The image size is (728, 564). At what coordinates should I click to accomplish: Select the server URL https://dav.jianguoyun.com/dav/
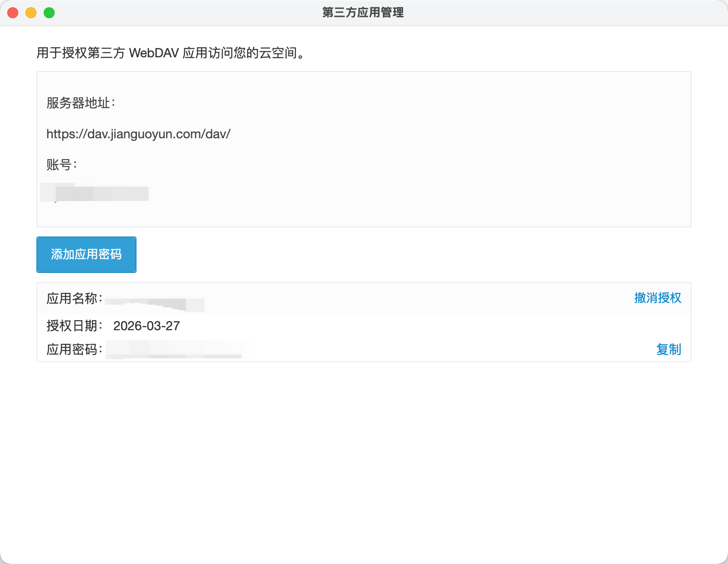tap(138, 134)
